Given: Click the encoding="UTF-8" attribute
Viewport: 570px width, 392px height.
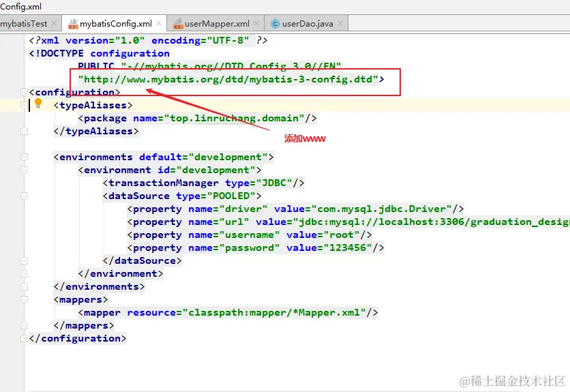Looking at the screenshot, I should [x=200, y=40].
